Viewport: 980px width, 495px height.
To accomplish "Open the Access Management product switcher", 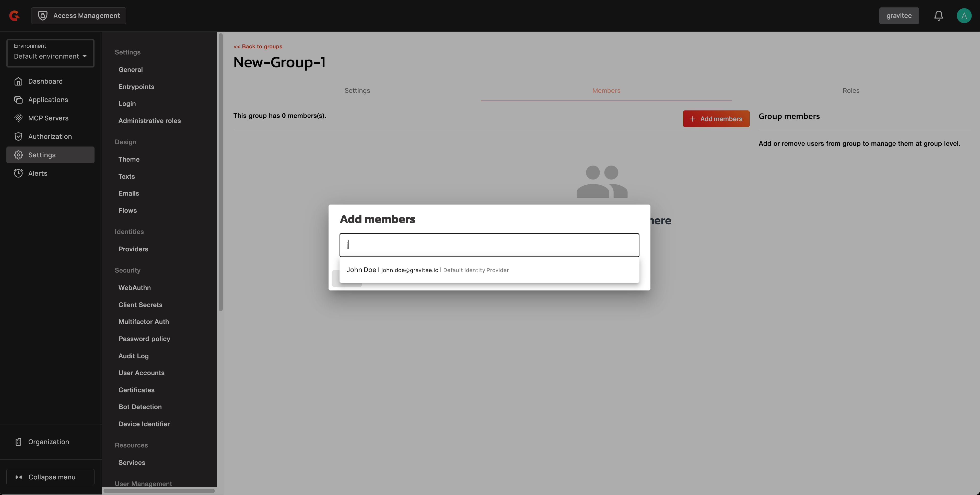I will pyautogui.click(x=79, y=16).
